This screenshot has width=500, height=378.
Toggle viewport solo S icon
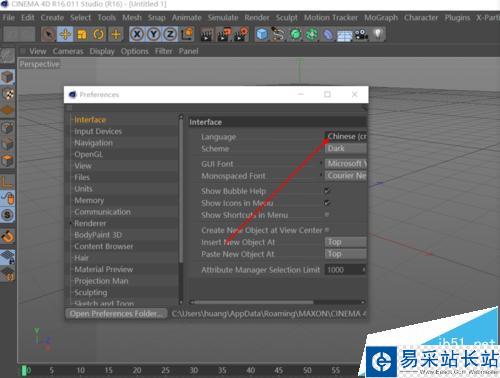coord(7,215)
